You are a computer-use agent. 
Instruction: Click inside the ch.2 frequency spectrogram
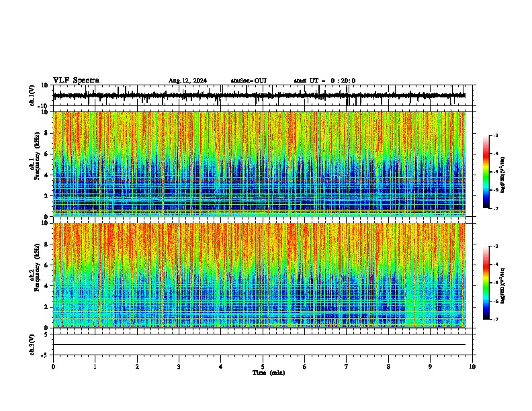coord(259,275)
